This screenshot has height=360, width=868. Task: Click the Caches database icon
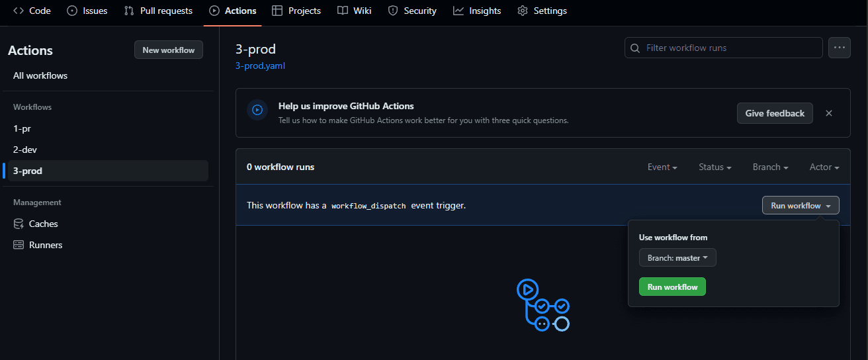click(19, 224)
